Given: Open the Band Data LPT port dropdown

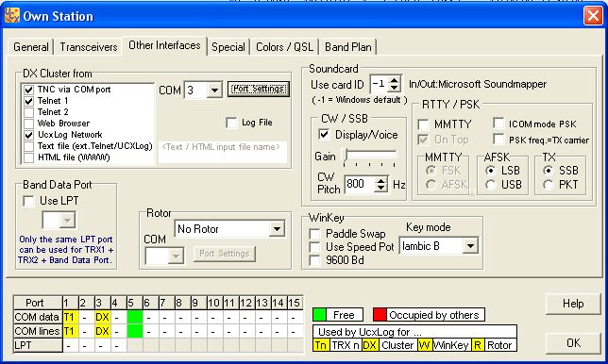Looking at the screenshot, I should (x=67, y=221).
